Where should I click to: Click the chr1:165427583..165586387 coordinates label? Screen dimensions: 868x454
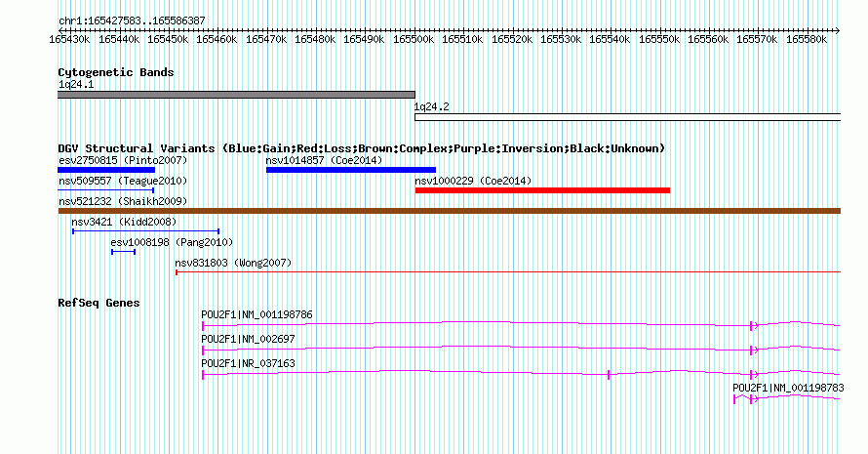[x=132, y=21]
